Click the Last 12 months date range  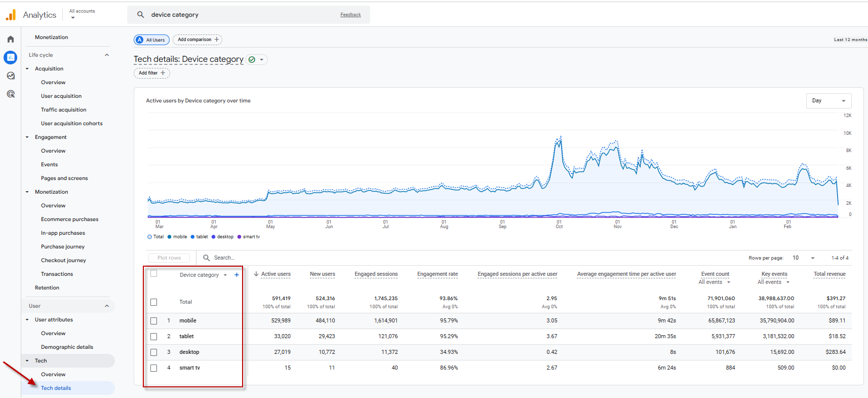[850, 40]
